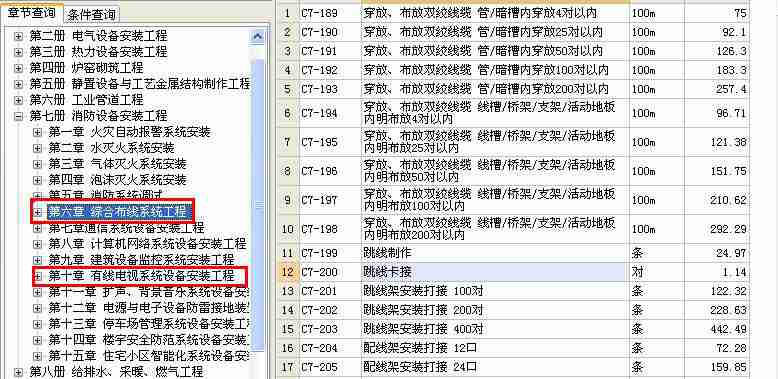The image size is (778, 379).
Task: Expand 第二册 电气设备安装工程 node
Action: coord(18,36)
